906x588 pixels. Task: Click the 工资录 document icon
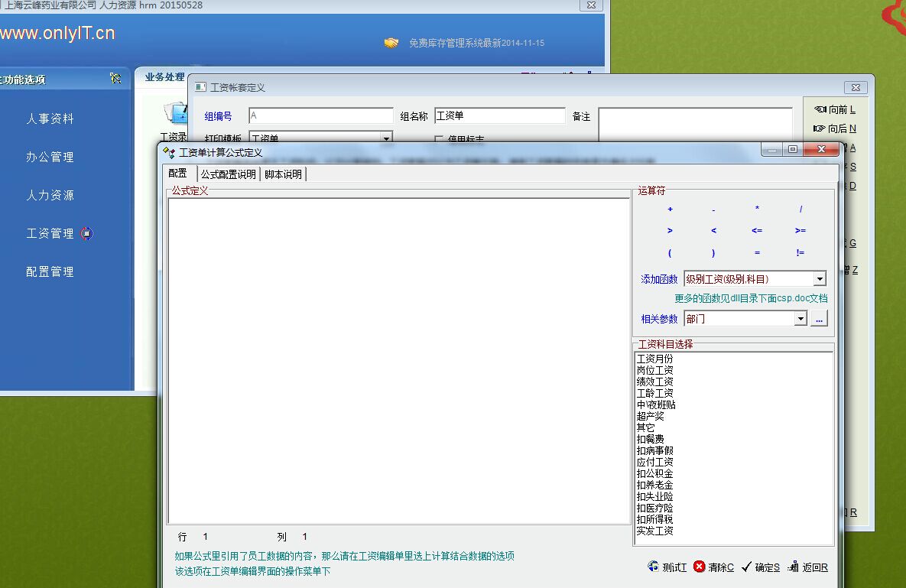click(176, 115)
